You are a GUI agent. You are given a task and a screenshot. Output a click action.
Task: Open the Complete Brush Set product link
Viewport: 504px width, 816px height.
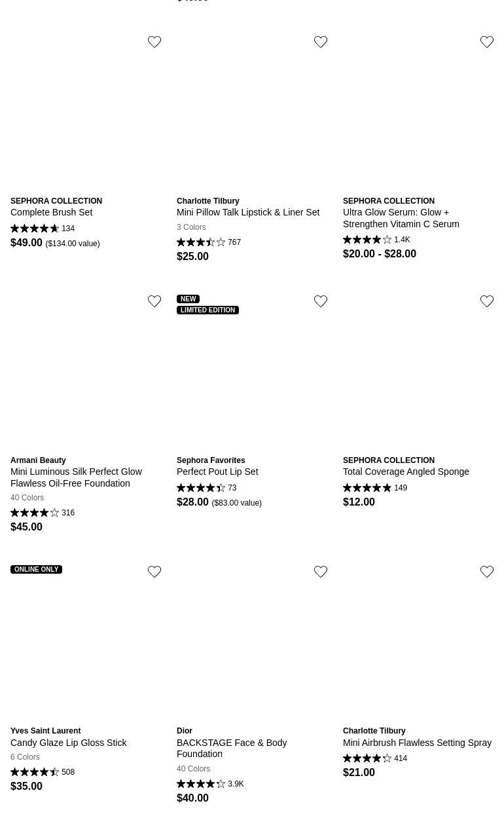pyautogui.click(x=51, y=212)
